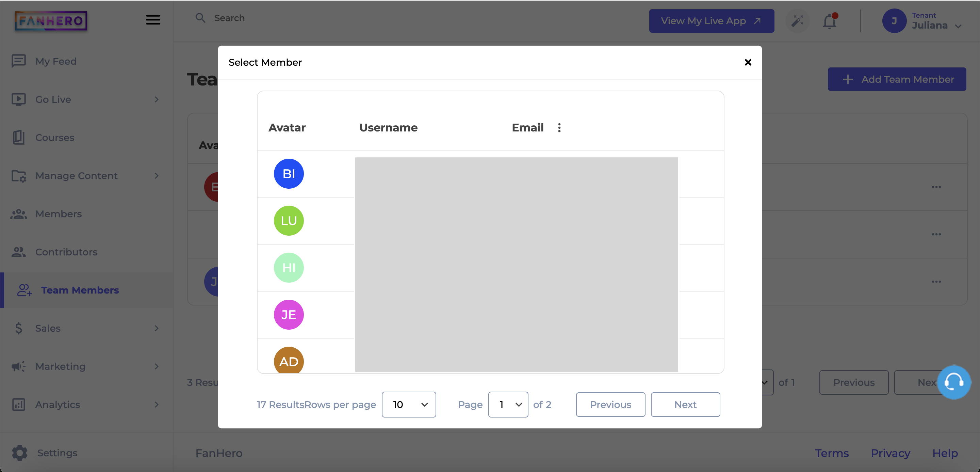The image size is (980, 472).
Task: Open rows per page dropdown
Action: coord(409,404)
